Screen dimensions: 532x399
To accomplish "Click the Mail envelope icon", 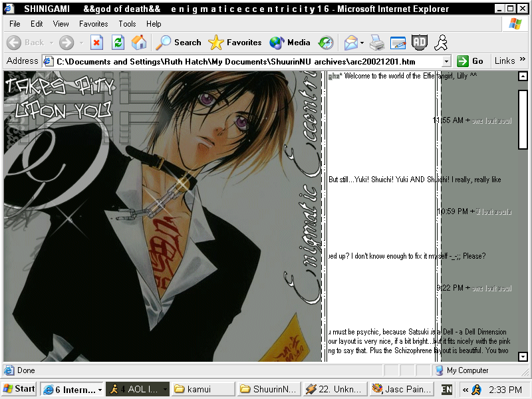I will click(x=351, y=43).
